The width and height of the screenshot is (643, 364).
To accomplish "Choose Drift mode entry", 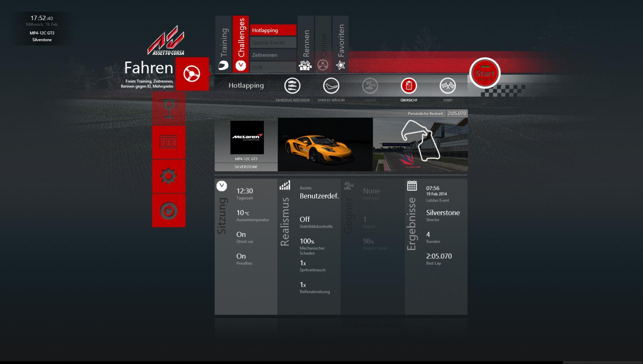I will tap(273, 67).
